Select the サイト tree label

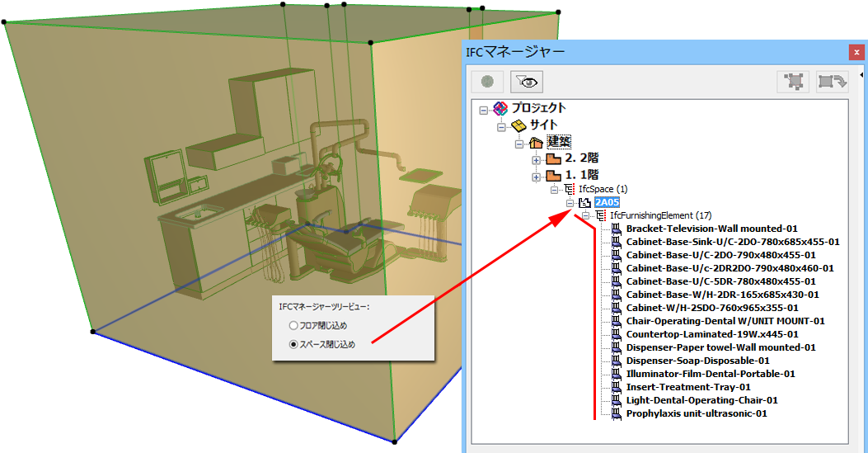(543, 125)
